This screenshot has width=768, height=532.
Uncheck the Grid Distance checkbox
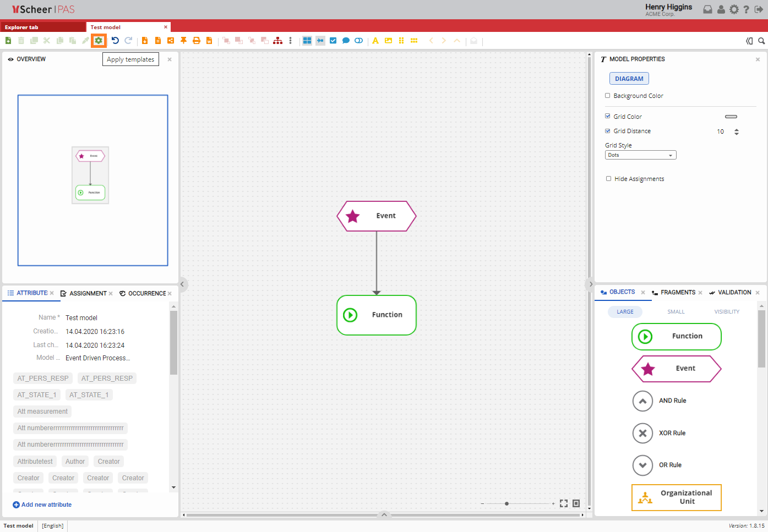tap(608, 131)
